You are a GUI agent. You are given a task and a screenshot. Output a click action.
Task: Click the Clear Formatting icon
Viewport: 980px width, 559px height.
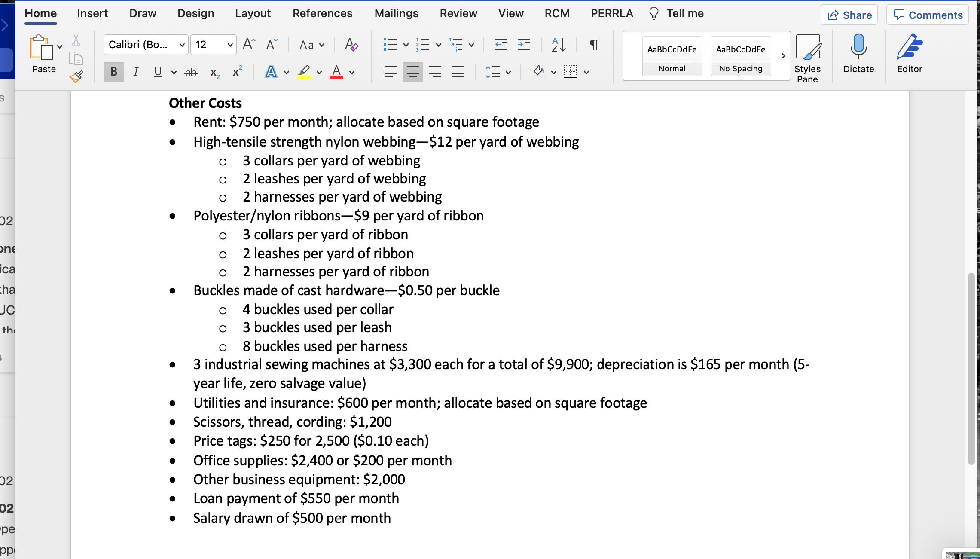(351, 44)
